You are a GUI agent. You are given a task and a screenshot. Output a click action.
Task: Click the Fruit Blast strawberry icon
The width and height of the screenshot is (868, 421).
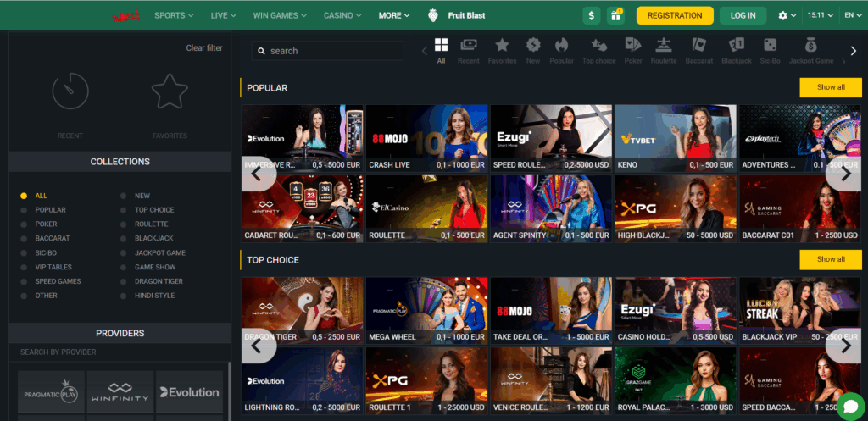433,15
